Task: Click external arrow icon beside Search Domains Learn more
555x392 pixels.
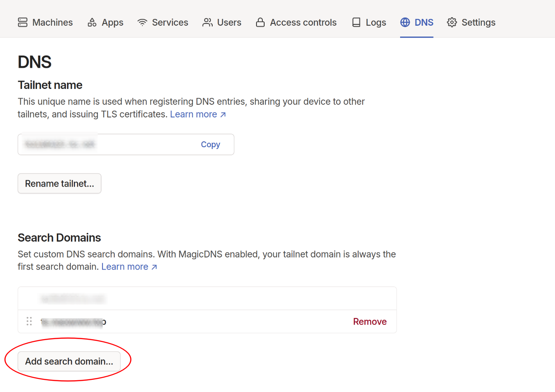Action: click(x=154, y=267)
